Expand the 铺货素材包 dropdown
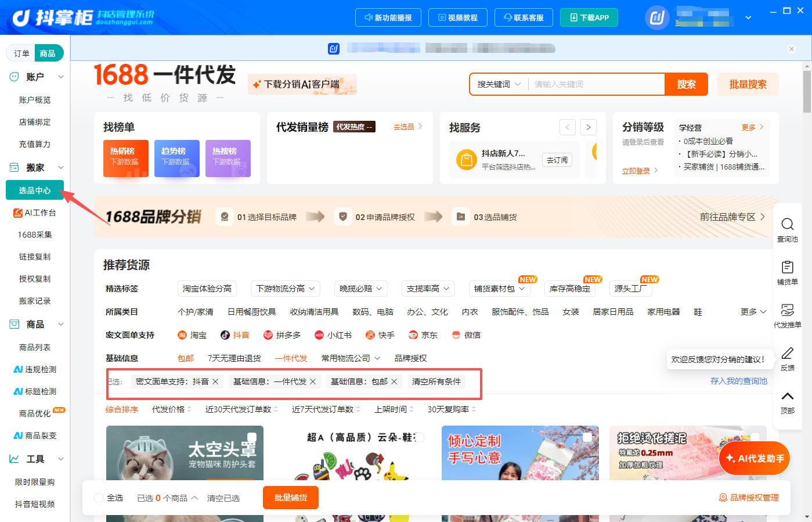Viewport: 812px width, 522px height. [x=499, y=289]
